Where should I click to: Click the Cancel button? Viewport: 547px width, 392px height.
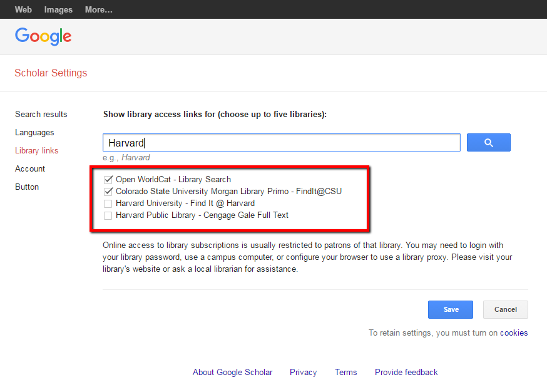[506, 309]
